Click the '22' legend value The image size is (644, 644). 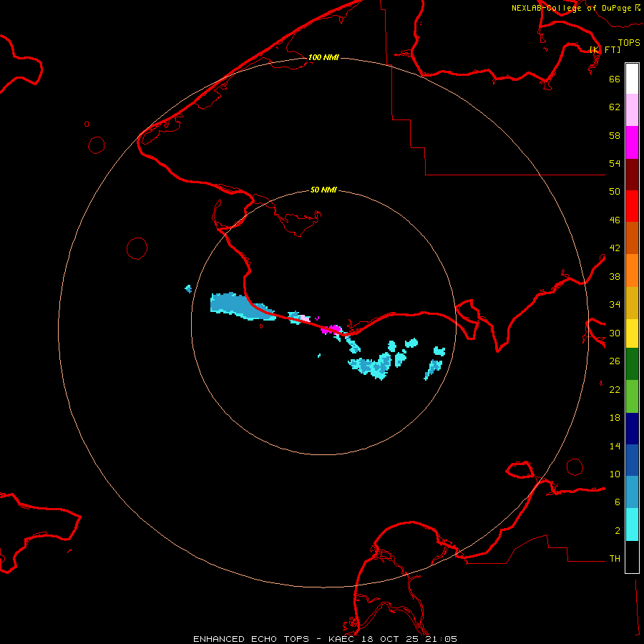[615, 389]
